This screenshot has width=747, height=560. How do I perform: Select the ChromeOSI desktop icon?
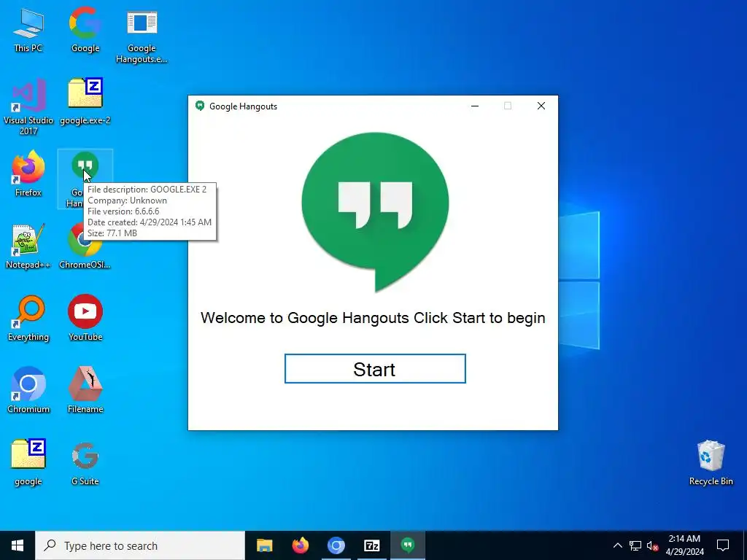pos(85,246)
